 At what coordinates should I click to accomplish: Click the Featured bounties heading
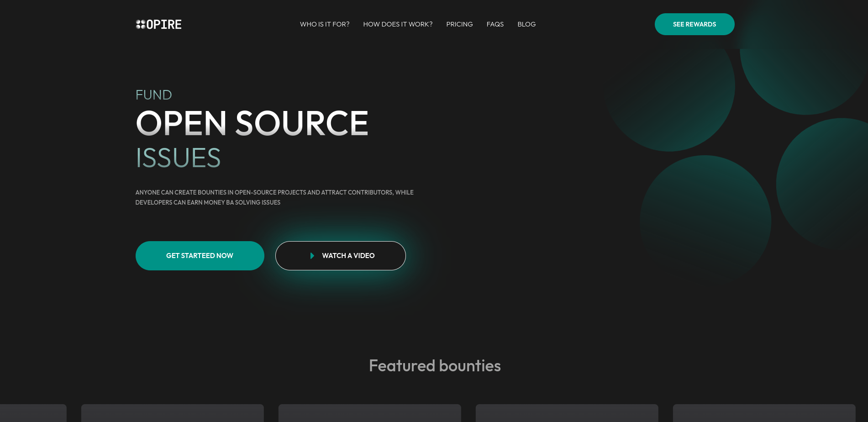pos(434,365)
